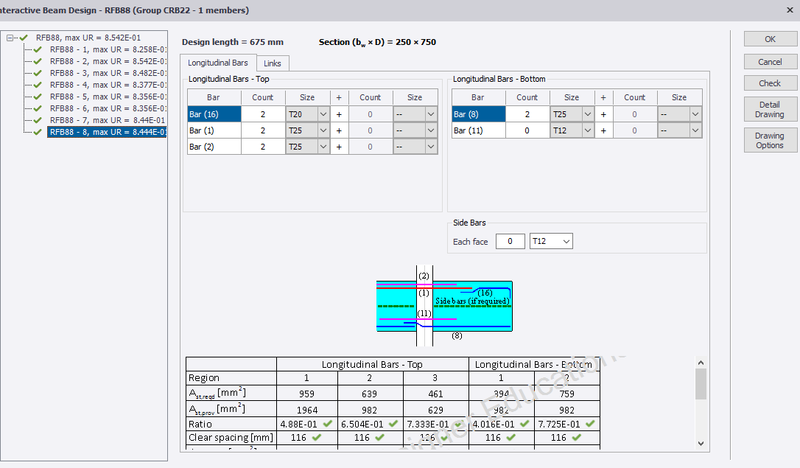Click the results table scrollbar thumb

pos(701,384)
